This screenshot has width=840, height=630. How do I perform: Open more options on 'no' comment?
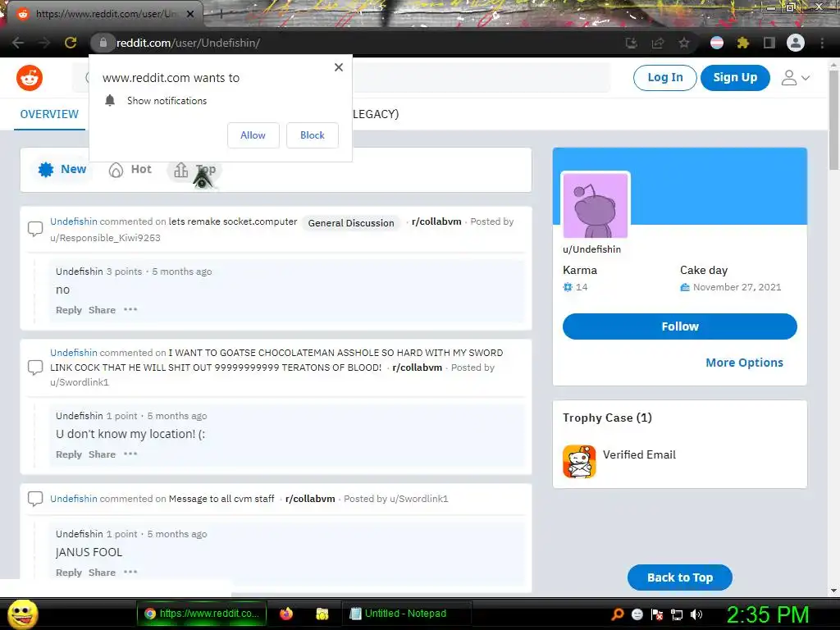(130, 309)
